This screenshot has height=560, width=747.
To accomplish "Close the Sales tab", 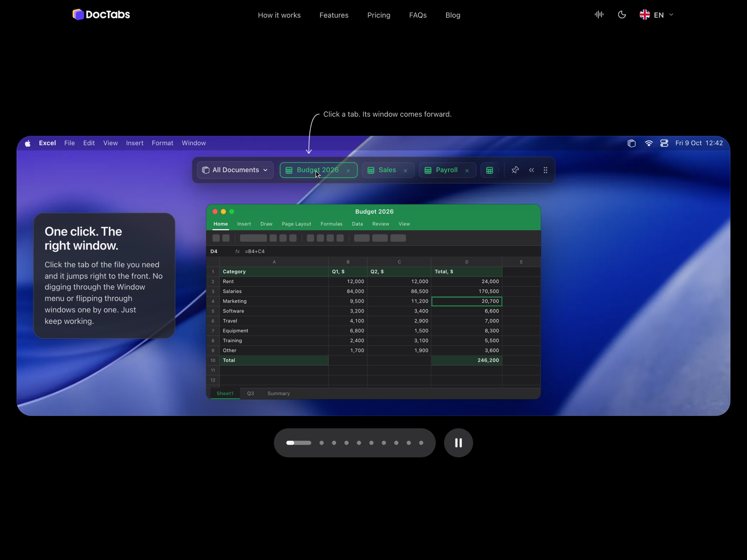I will coord(406,170).
